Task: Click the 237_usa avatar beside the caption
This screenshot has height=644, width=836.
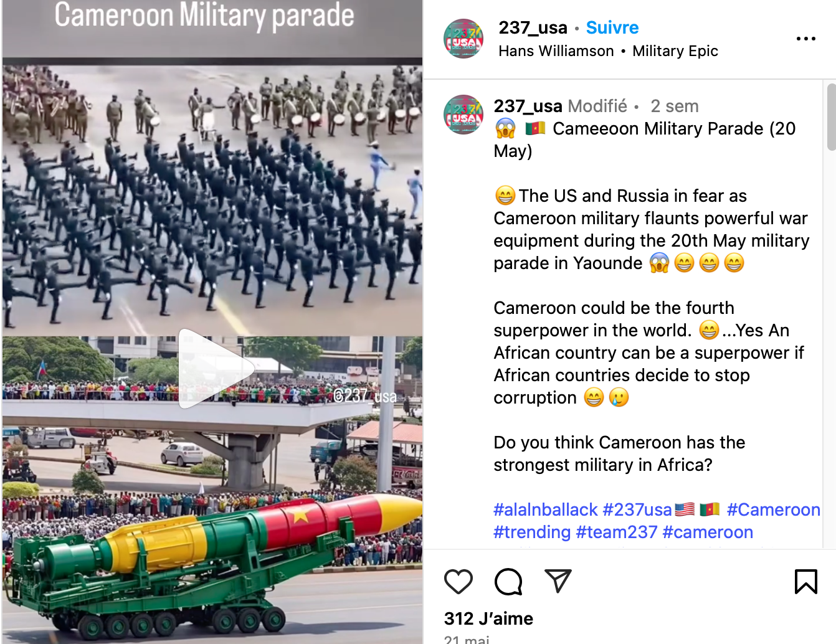Action: point(463,115)
